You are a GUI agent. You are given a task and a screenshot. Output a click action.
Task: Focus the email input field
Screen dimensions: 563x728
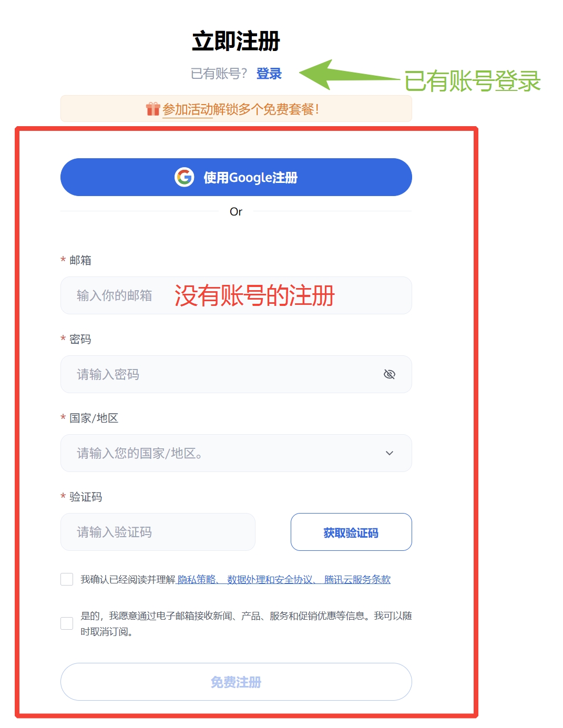(x=236, y=295)
